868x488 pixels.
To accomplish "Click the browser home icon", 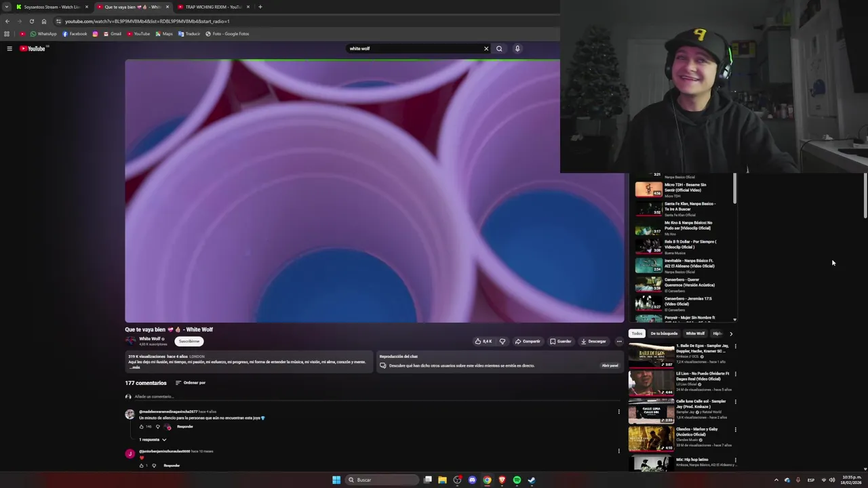I will [x=44, y=21].
